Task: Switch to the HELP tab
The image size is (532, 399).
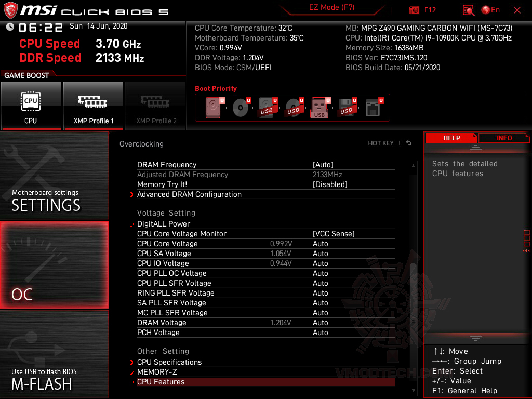Action: (451, 138)
